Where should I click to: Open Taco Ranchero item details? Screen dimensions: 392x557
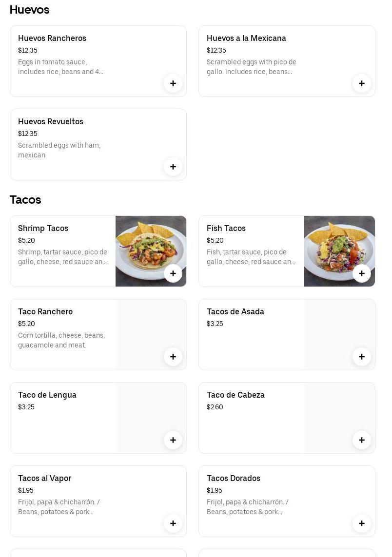(45, 312)
